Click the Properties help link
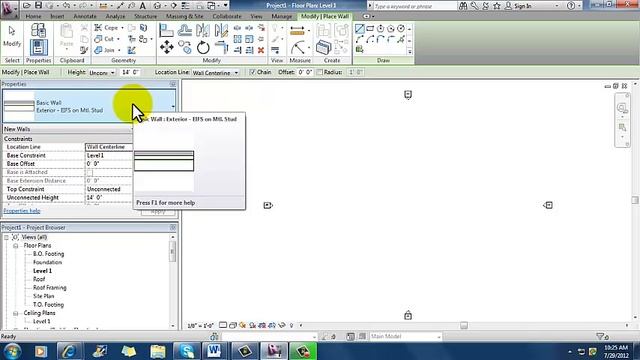Screen dimensions: 640x360 point(22,211)
